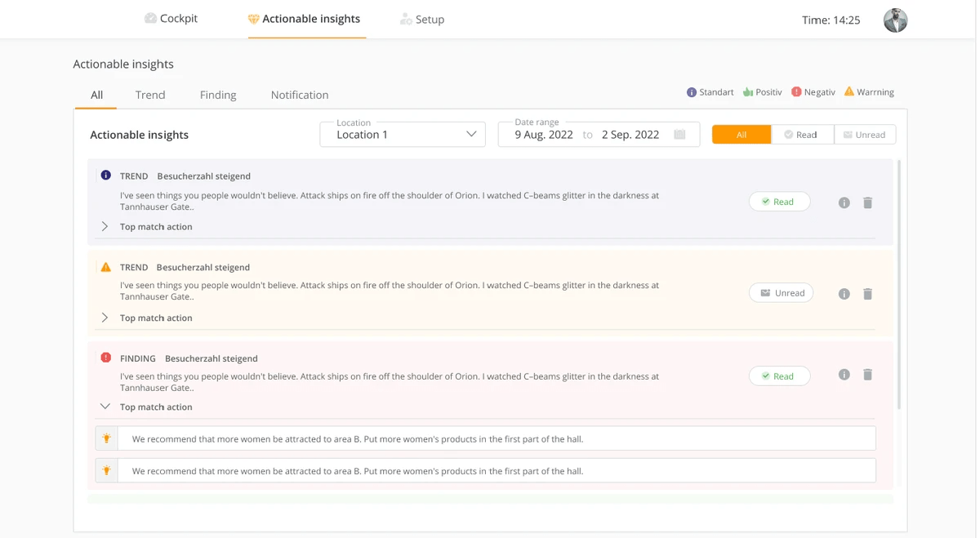Collapse Top match action of FINDING insight
The image size is (980, 538).
(105, 407)
